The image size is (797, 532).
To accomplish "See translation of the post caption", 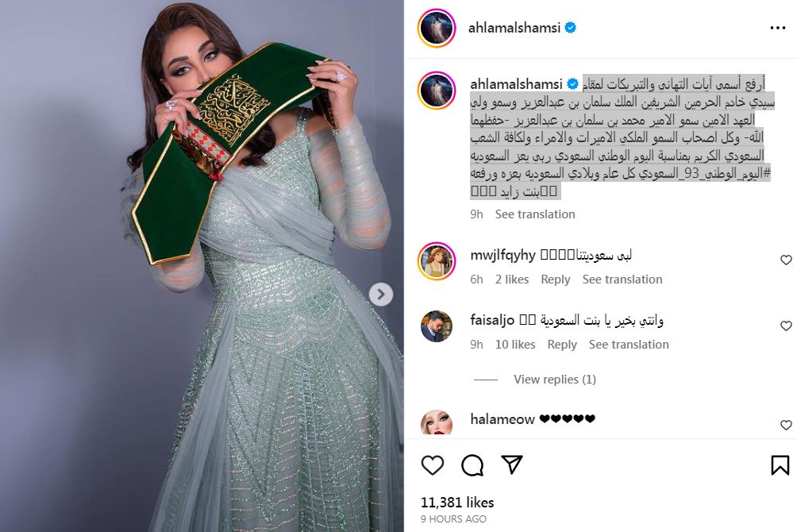I will [x=535, y=214].
